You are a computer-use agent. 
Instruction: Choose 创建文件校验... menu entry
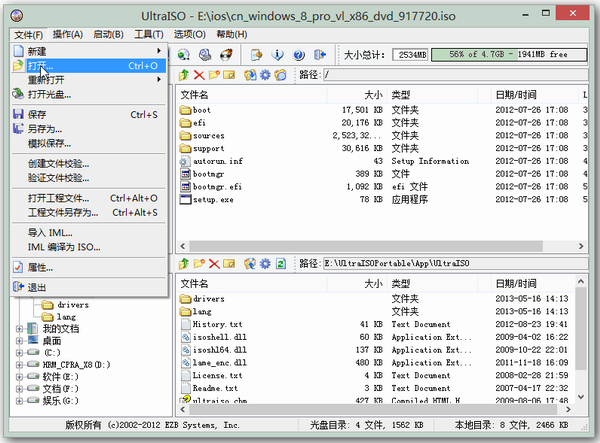coord(89,164)
